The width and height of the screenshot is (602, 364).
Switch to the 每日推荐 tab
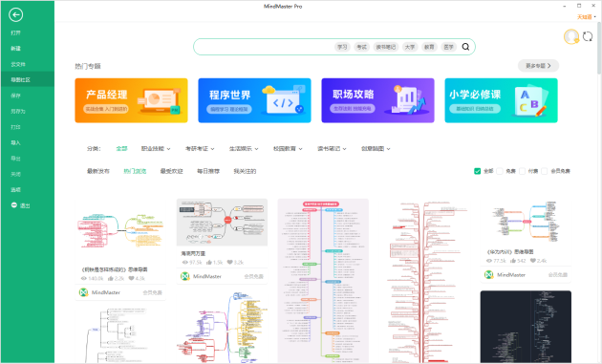pyautogui.click(x=208, y=171)
